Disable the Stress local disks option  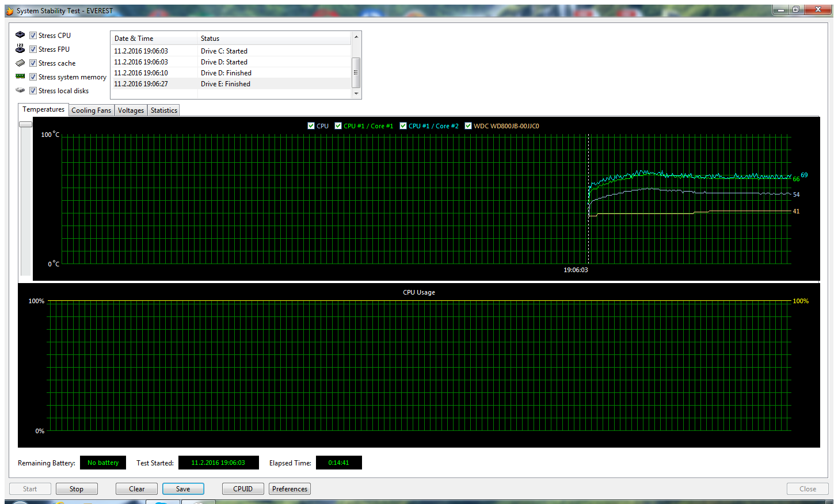click(33, 91)
